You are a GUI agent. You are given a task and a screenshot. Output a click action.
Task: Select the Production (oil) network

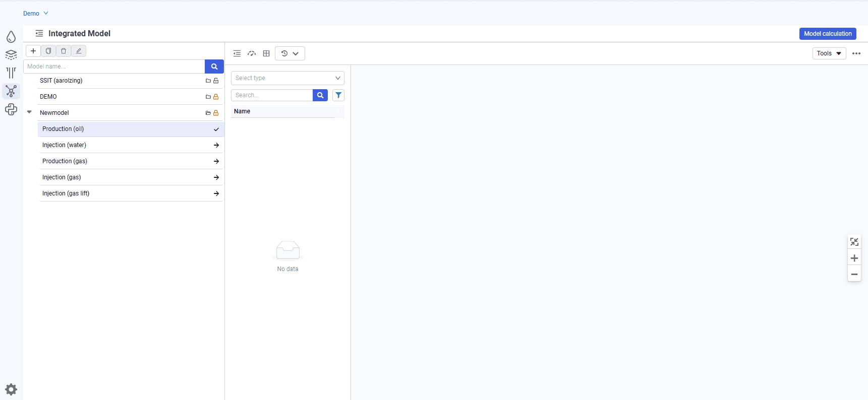click(x=131, y=129)
